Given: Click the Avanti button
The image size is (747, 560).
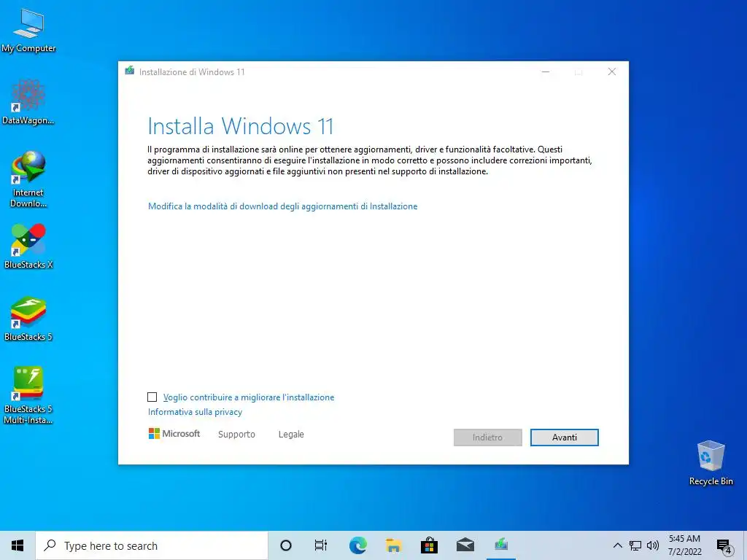Looking at the screenshot, I should pos(565,437).
